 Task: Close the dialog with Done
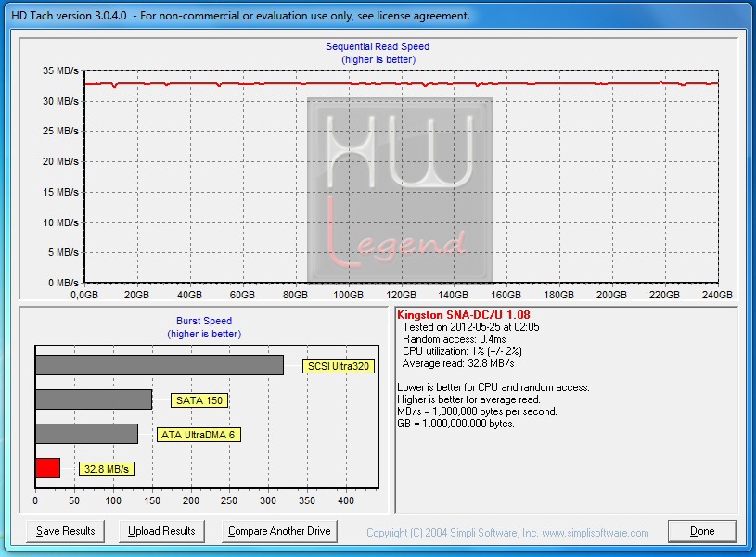(702, 531)
